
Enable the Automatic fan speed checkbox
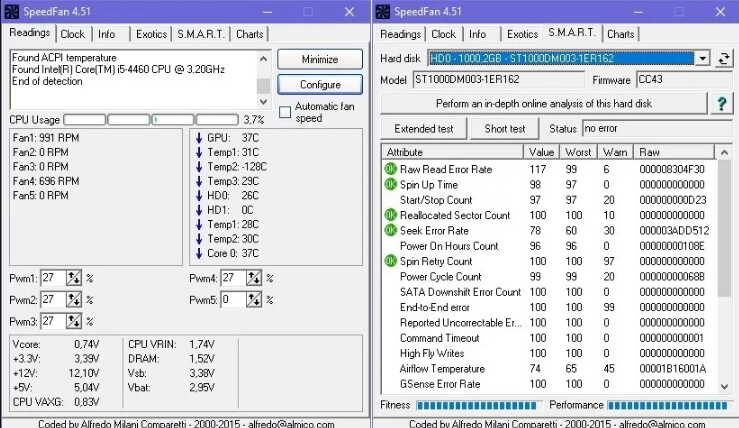point(285,112)
